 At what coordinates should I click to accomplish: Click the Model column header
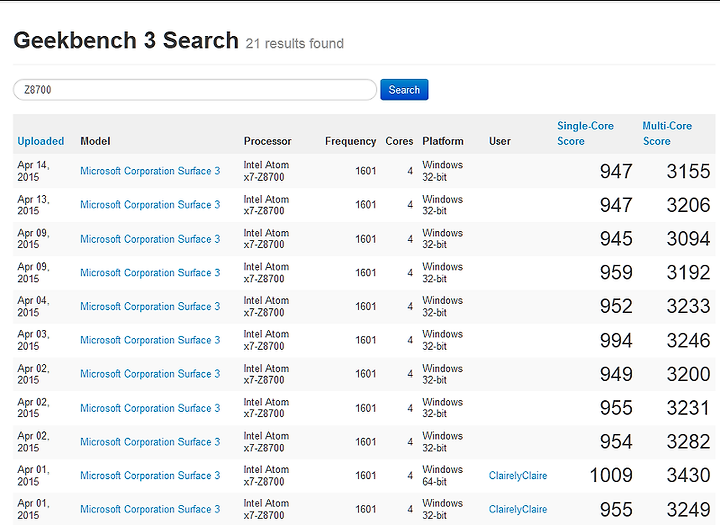coord(95,141)
